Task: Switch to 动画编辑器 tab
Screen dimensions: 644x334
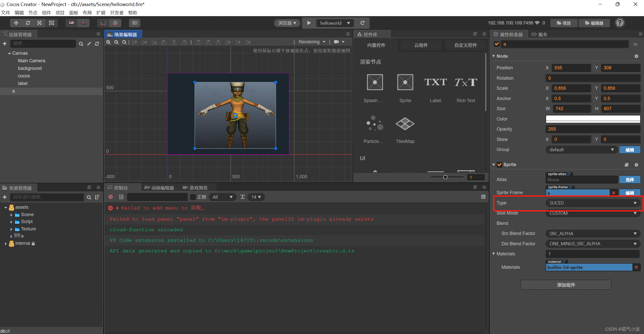Action: (x=159, y=188)
